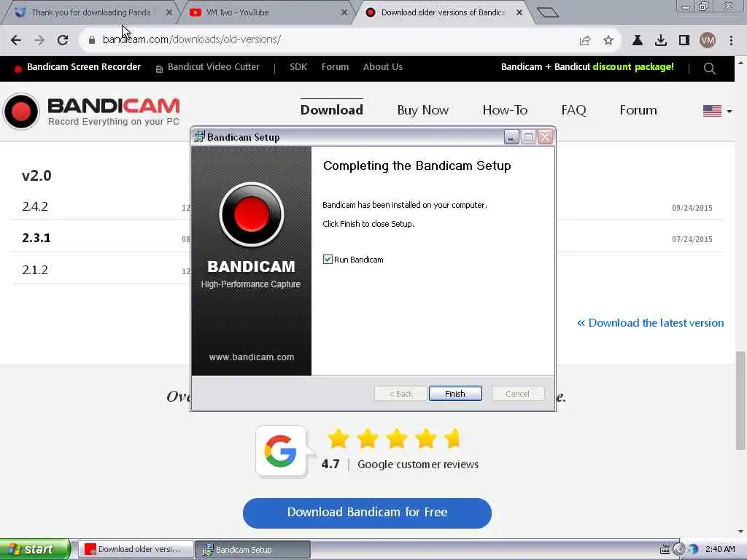
Task: Open the browser downloads icon
Action: [661, 40]
